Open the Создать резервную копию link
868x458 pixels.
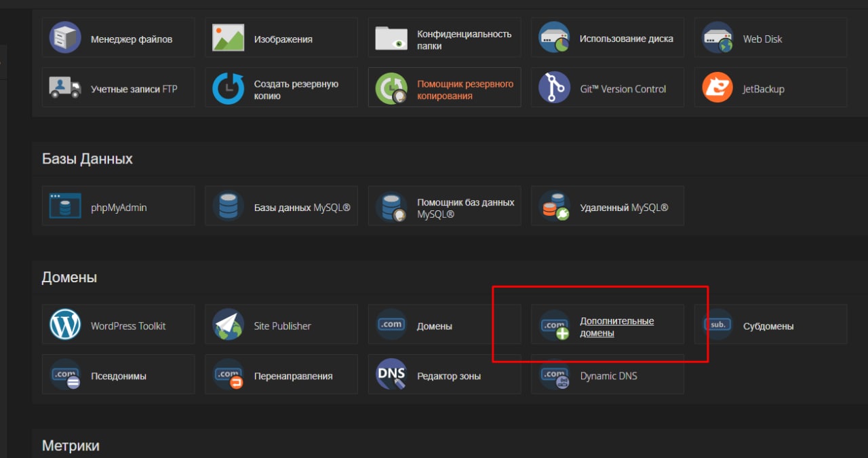(x=296, y=90)
